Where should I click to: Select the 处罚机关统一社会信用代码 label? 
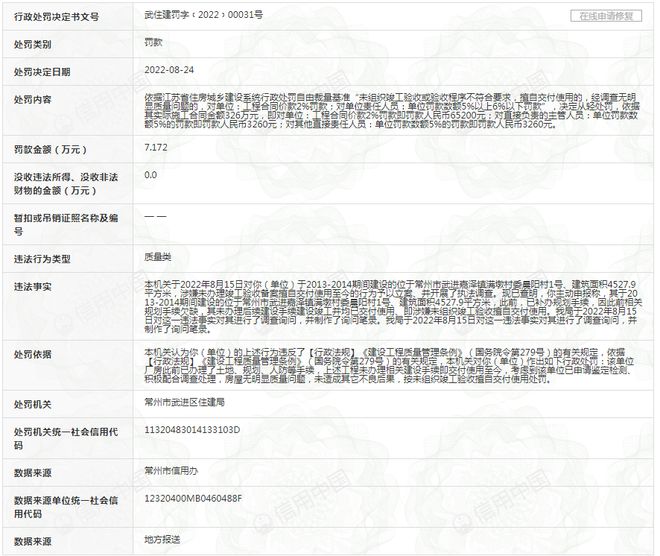66,438
